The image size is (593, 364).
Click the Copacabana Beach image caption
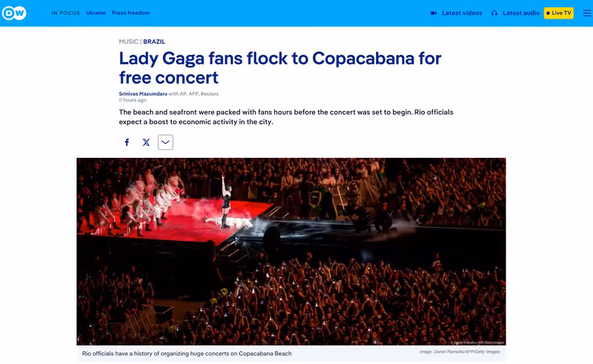[x=187, y=353]
